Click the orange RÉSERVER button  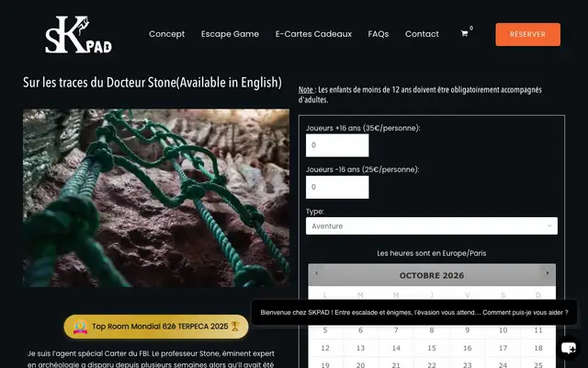coord(527,34)
